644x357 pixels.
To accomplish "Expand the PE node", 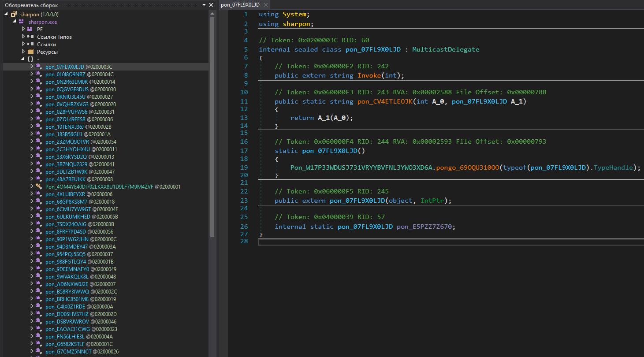I will 23,29.
